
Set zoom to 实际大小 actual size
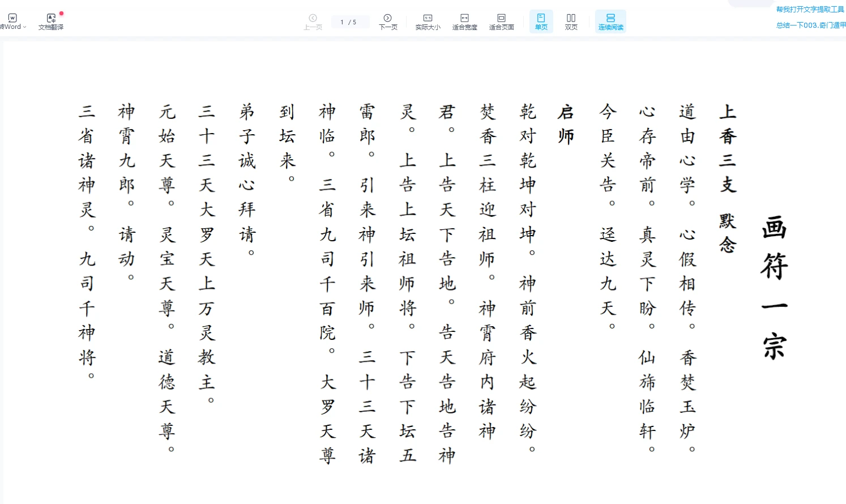point(428,22)
